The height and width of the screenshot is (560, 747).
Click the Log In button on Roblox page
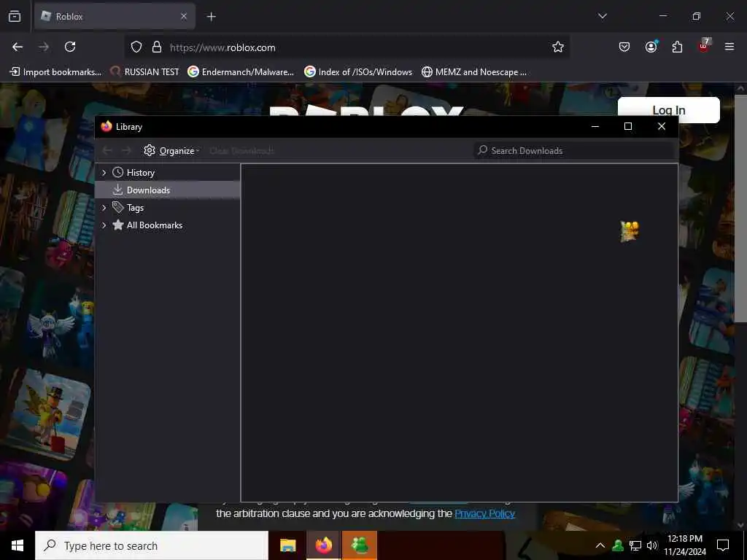coord(669,110)
